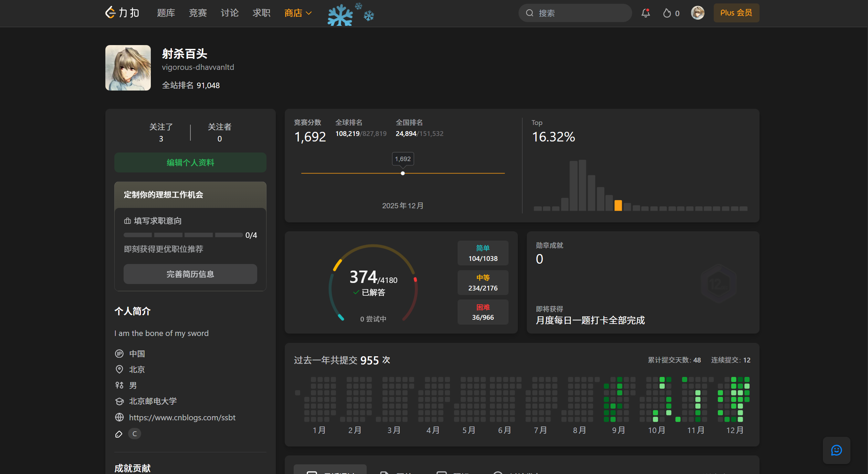This screenshot has height=474, width=868.
Task: Open the 讨论 section
Action: coord(230,13)
